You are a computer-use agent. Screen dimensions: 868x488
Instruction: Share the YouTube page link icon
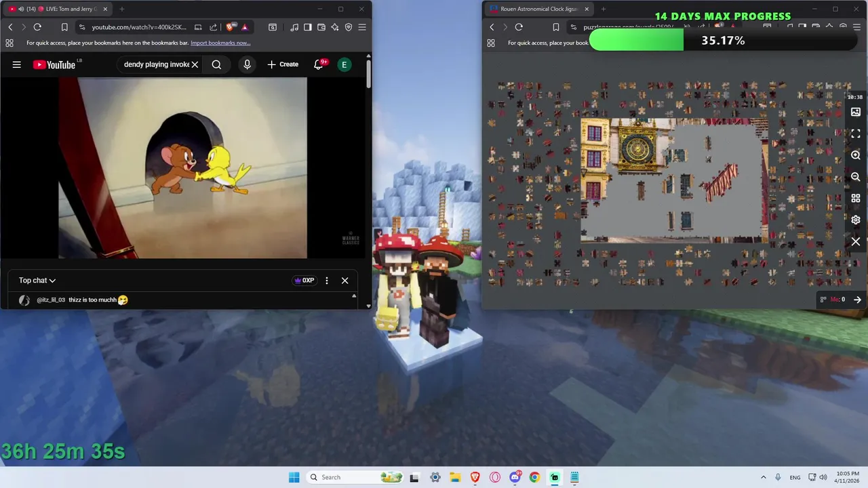click(x=214, y=27)
